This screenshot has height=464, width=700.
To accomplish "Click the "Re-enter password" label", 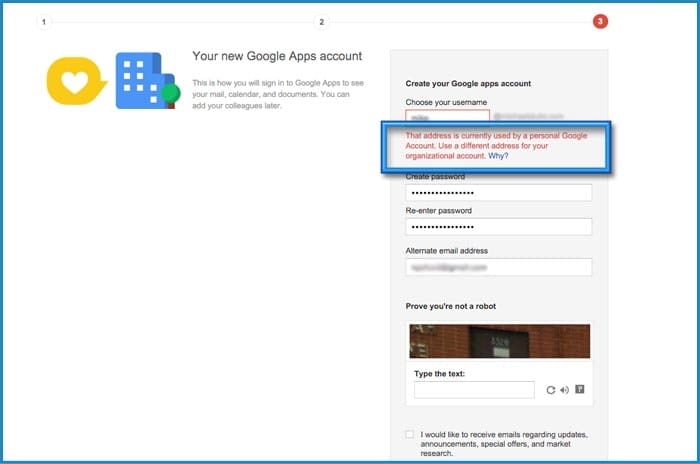I will point(438,211).
